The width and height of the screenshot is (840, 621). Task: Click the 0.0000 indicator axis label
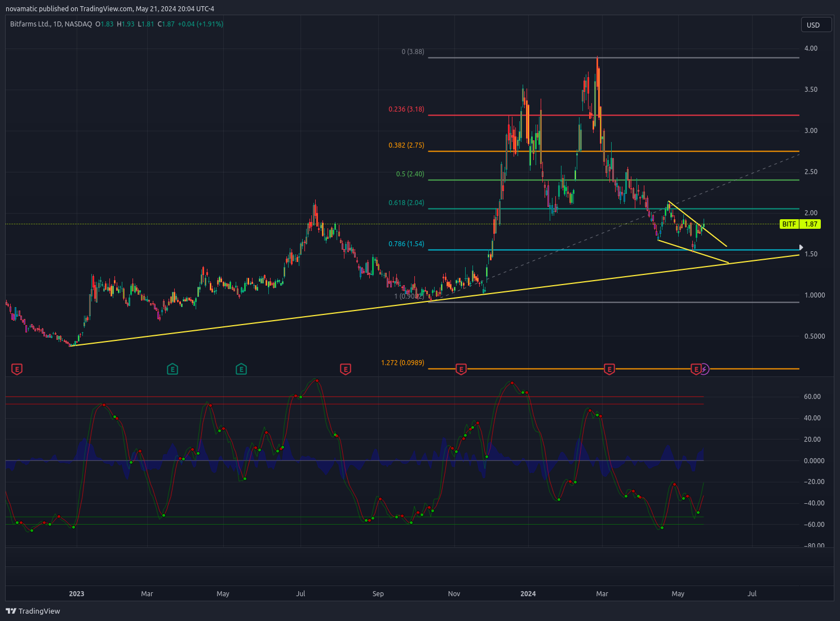pos(814,461)
